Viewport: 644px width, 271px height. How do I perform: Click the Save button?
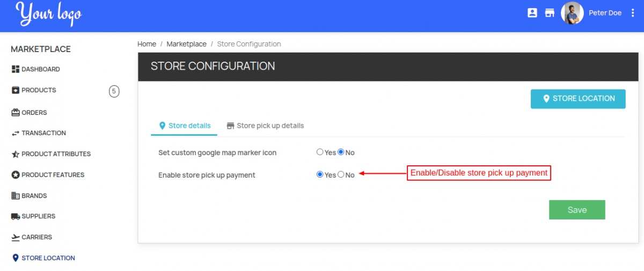click(x=577, y=210)
